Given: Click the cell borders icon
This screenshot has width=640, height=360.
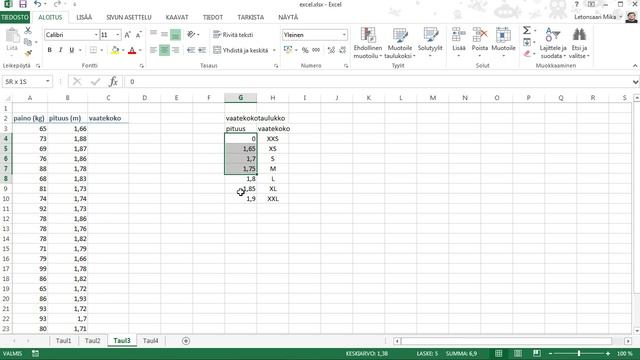Looking at the screenshot, I should (x=93, y=50).
